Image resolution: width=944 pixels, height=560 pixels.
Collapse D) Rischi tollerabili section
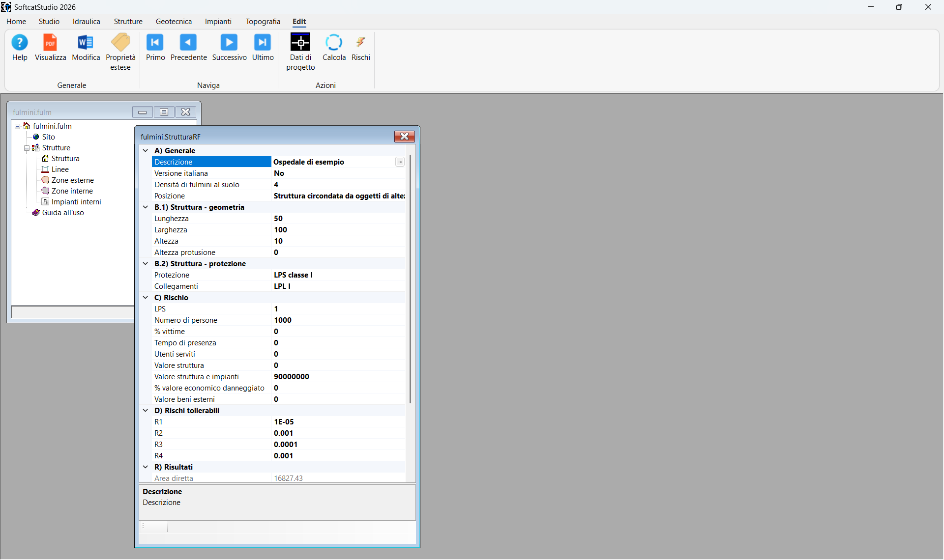tap(146, 411)
